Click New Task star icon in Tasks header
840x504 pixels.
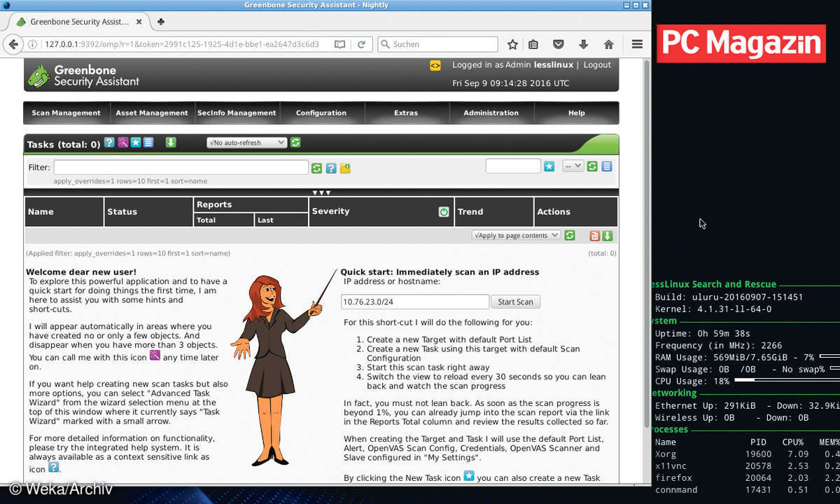[135, 143]
